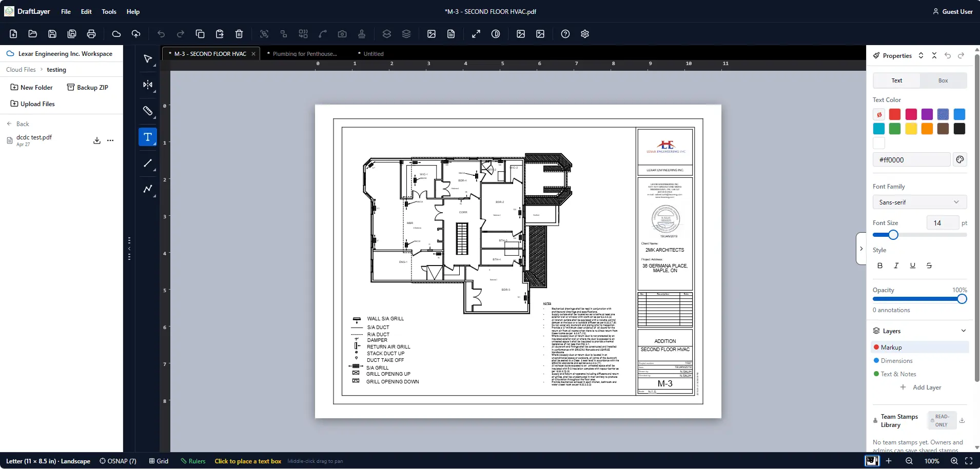Viewport: 980px width, 469px height.
Task: Toggle Rulers in the status bar
Action: coord(193,461)
